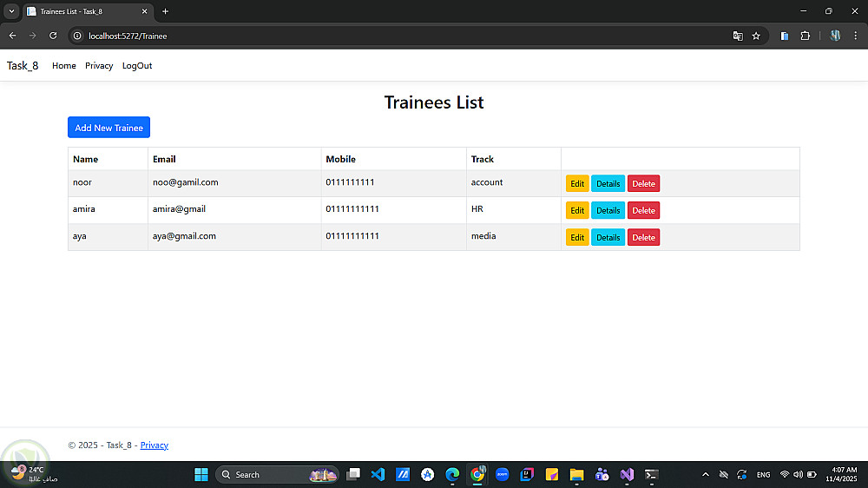
Task: Select the email noo@gamil.com
Action: coord(186,182)
